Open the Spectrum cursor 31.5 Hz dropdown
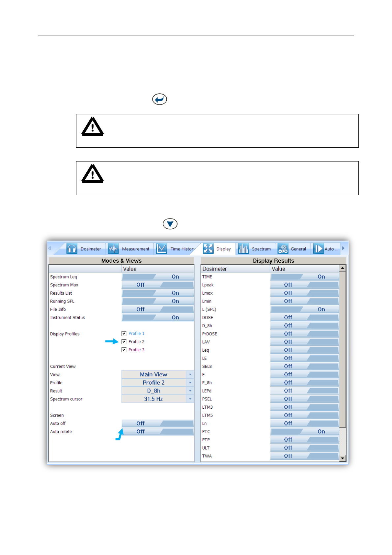The height and width of the screenshot is (555, 392). 157,399
